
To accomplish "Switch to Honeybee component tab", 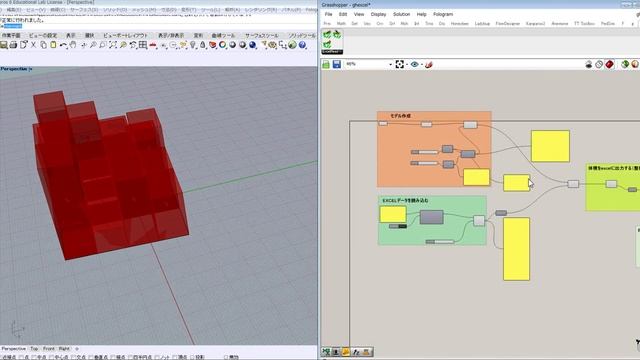I will pyautogui.click(x=460, y=24).
